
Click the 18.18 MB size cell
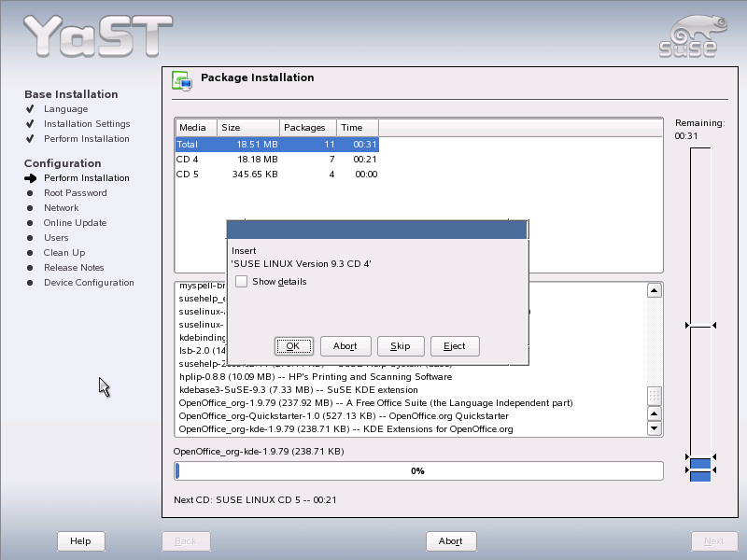(x=258, y=159)
